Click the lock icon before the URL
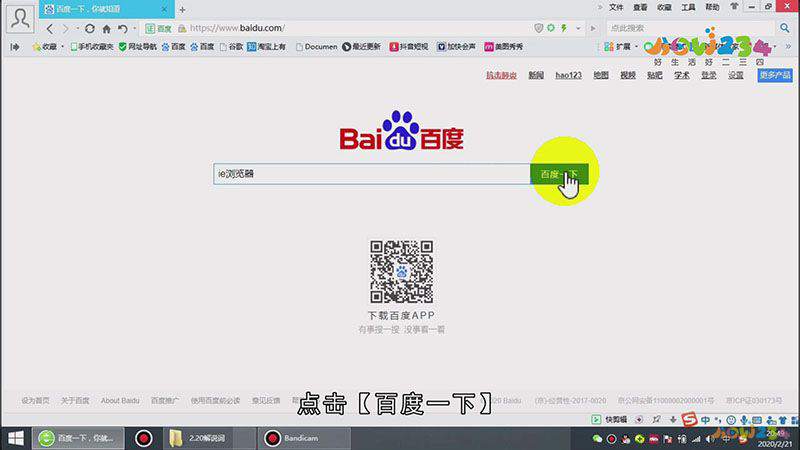 [x=182, y=29]
